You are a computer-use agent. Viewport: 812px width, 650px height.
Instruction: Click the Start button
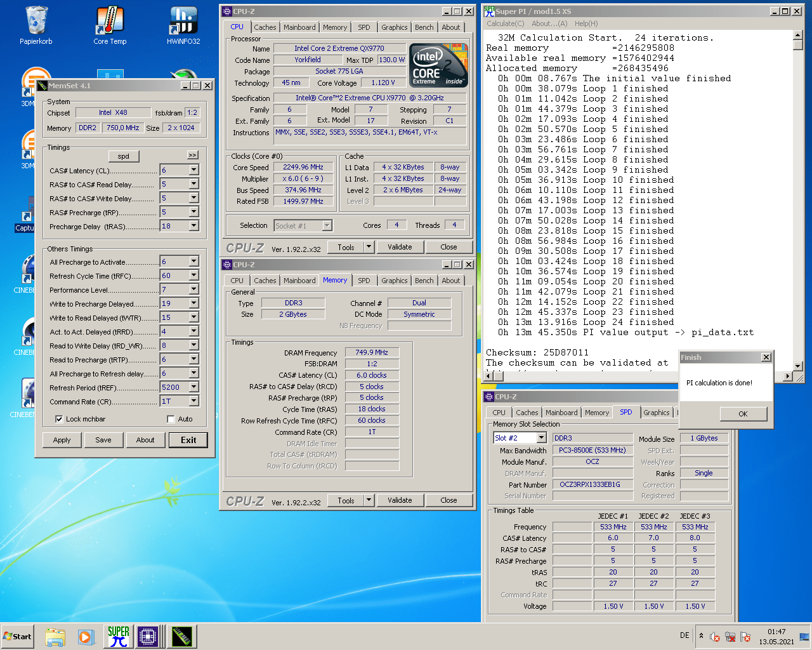(x=17, y=637)
